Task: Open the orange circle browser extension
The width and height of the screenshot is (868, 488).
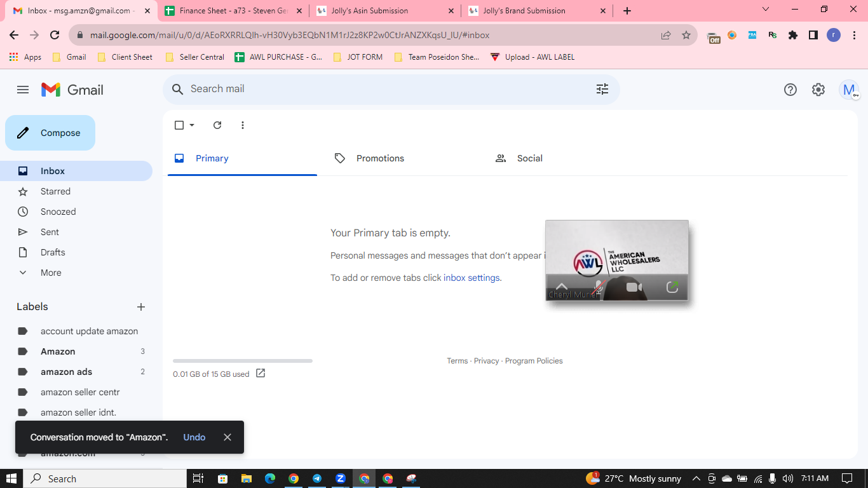Action: tap(732, 36)
